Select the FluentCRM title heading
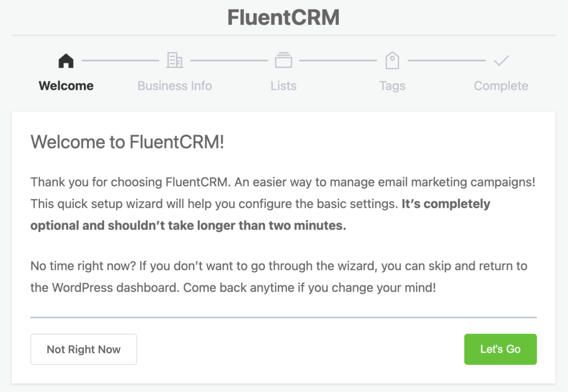The image size is (568, 392). coord(283,17)
